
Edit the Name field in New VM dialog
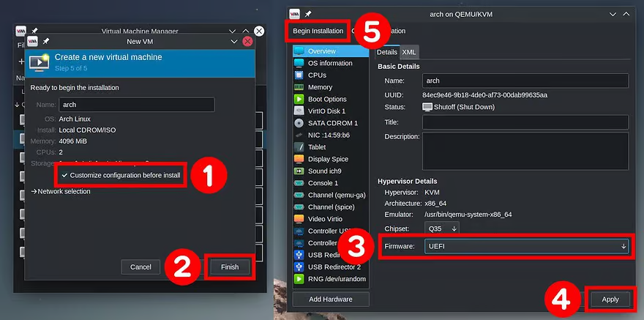click(137, 105)
